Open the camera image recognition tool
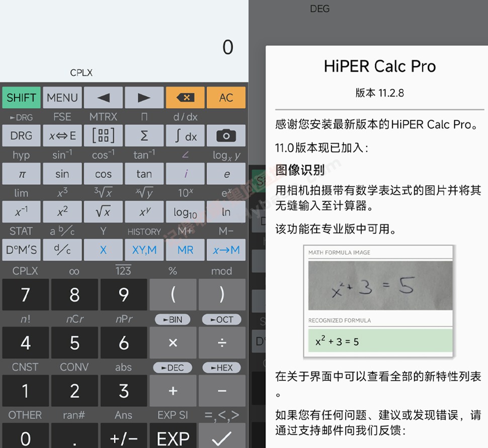Viewport: 488px width, 448px height. coord(226,135)
